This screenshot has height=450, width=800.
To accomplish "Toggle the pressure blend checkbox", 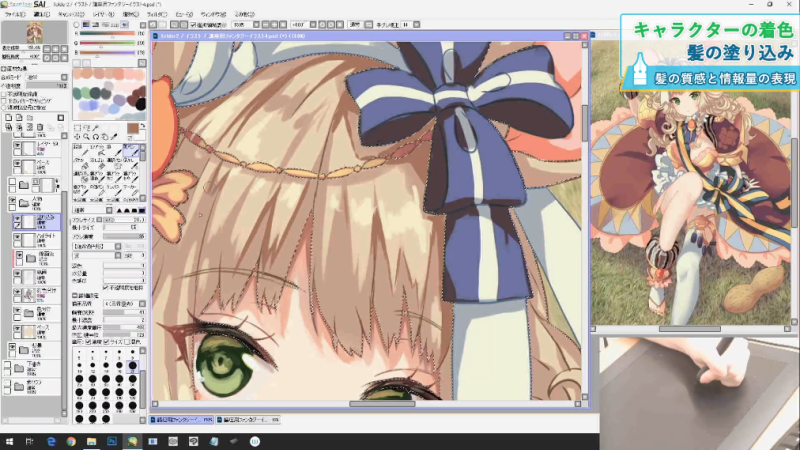I will pos(127,342).
